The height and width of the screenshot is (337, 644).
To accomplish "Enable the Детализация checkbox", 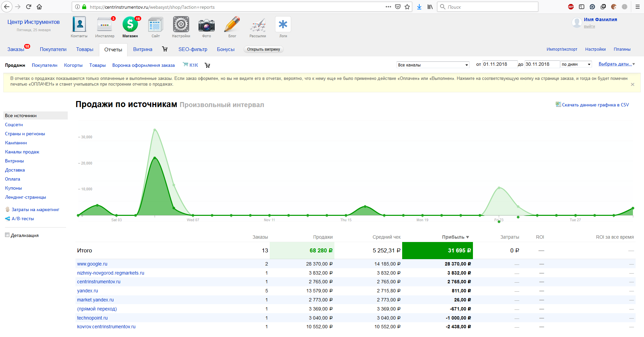I will click(x=7, y=235).
